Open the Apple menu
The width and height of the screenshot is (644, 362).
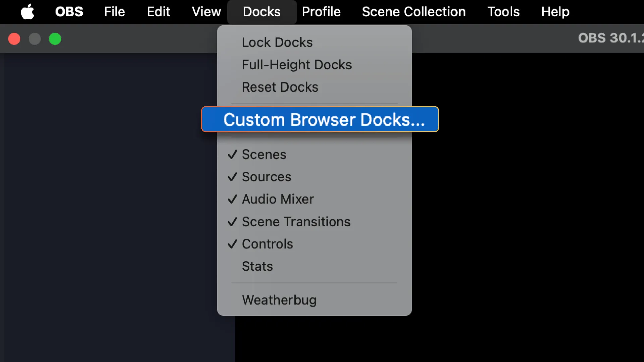(x=28, y=12)
